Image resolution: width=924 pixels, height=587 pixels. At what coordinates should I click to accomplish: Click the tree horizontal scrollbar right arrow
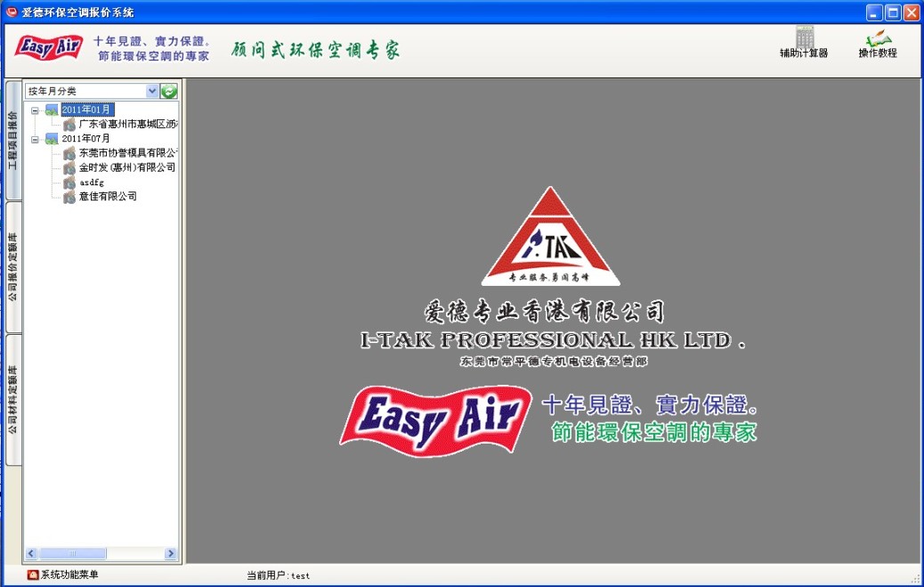(x=171, y=553)
